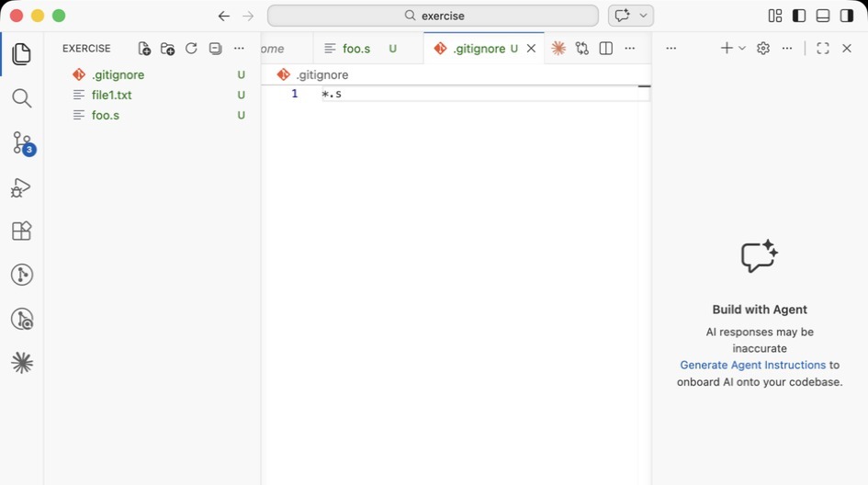Open the Extensions view
The height and width of the screenshot is (485, 868).
(x=21, y=231)
